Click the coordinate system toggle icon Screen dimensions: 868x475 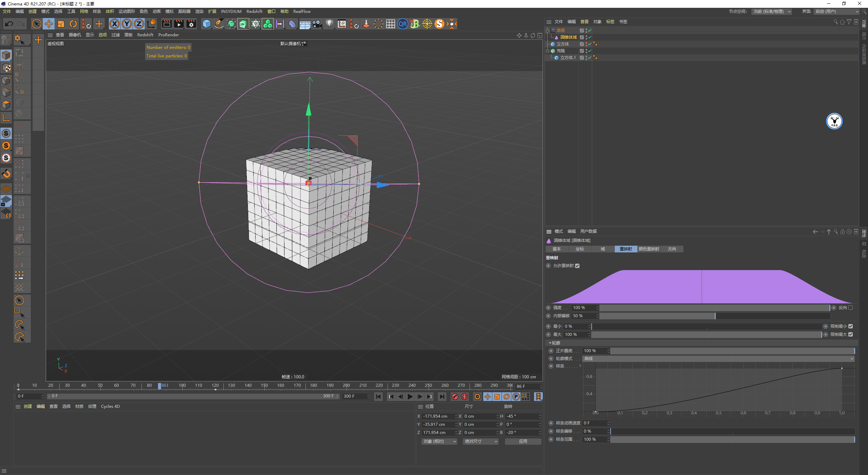coord(152,24)
